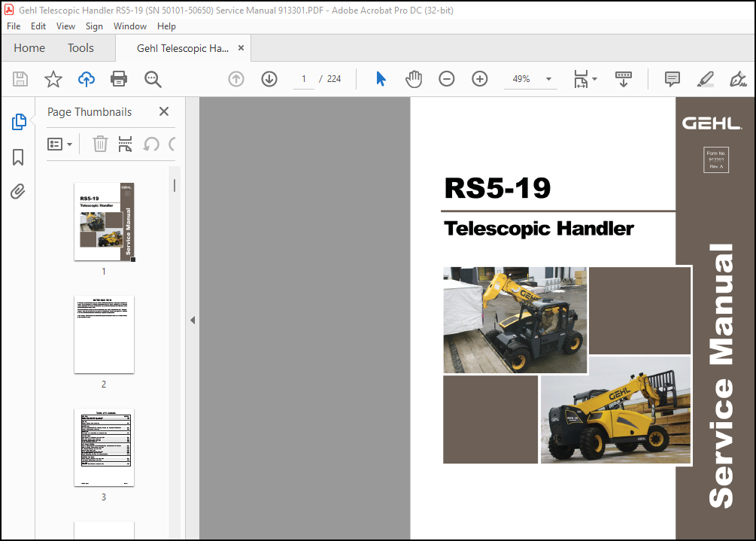Open the View menu
756x541 pixels.
point(65,26)
